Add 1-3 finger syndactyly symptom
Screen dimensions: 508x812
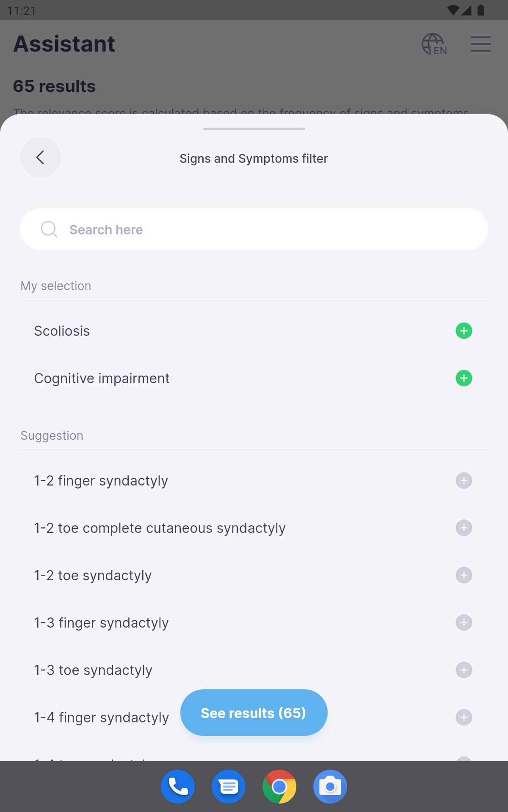pos(464,623)
